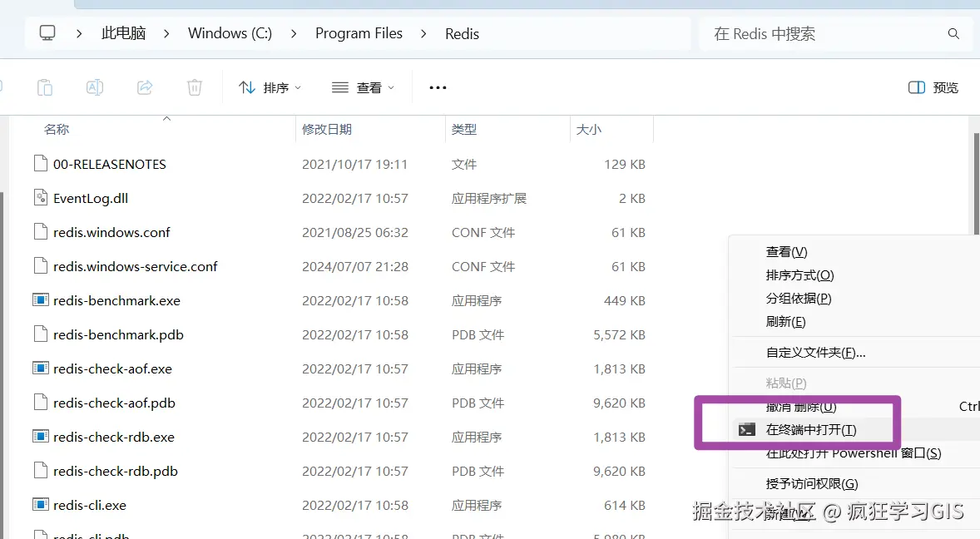Open the 查看 view dropdown
The height and width of the screenshot is (539, 980).
[x=363, y=87]
